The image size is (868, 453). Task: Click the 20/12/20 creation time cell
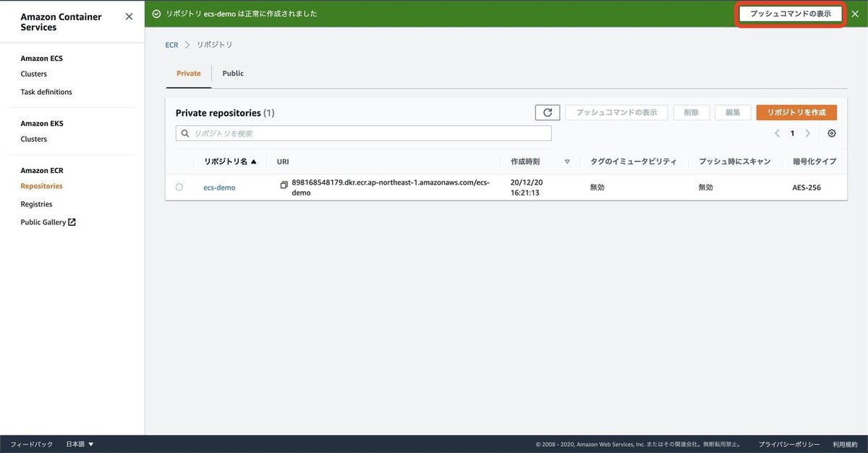pos(527,188)
